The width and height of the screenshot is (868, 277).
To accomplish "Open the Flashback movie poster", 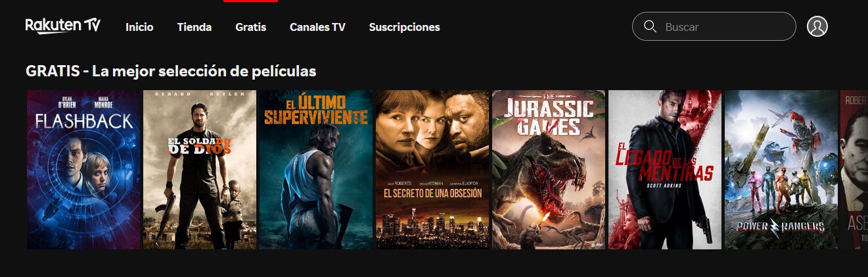I will click(x=83, y=170).
